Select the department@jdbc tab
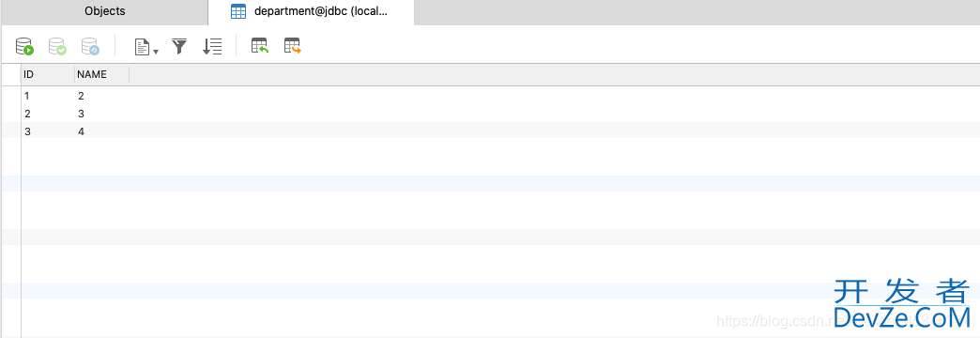This screenshot has height=338, width=980. pos(311,12)
